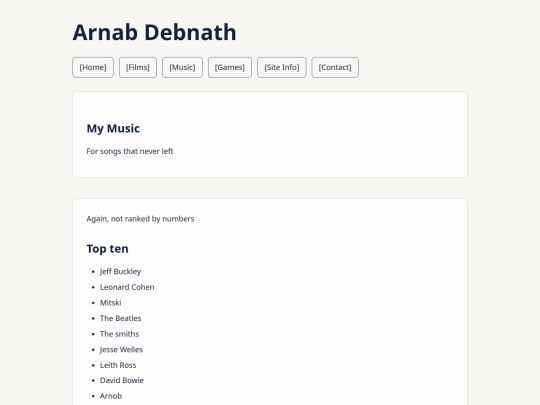Click the Leonard Cohen list entry

pyautogui.click(x=127, y=287)
